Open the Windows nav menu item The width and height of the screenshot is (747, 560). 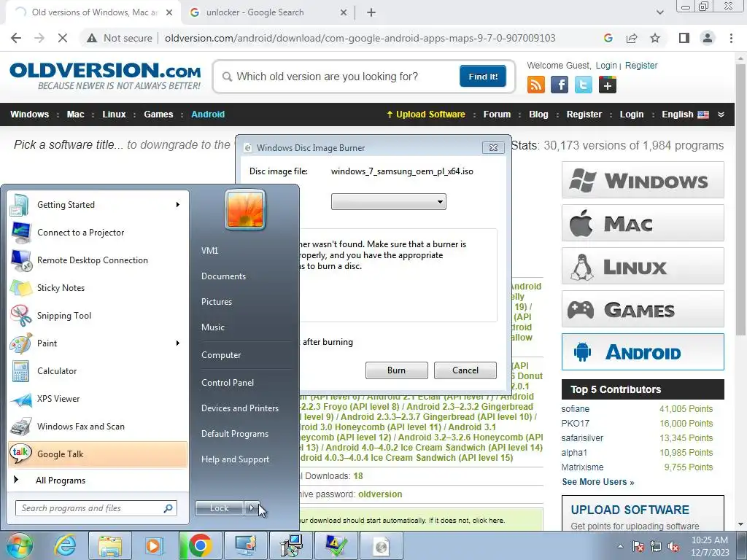pyautogui.click(x=29, y=114)
